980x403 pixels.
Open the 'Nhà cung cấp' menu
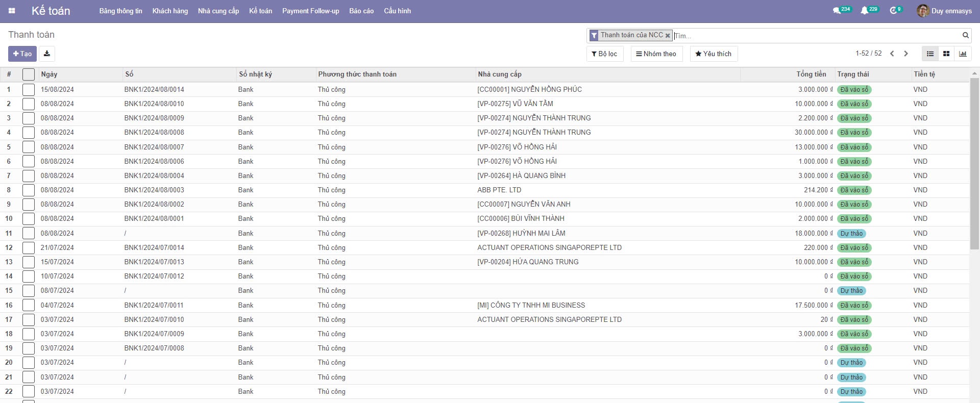(218, 11)
